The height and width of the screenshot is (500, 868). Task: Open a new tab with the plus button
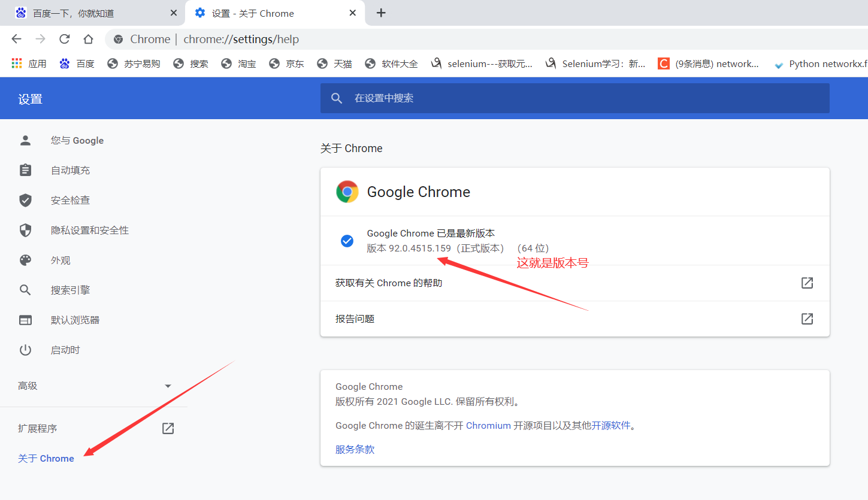(x=381, y=13)
